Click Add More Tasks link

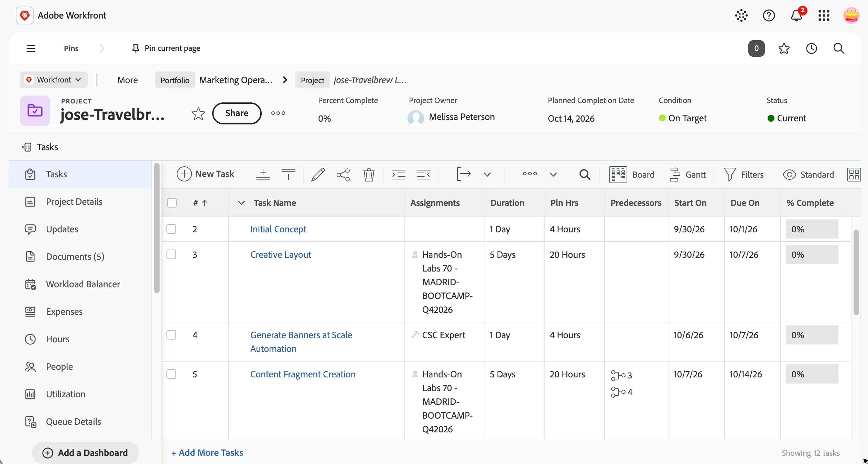pos(207,453)
